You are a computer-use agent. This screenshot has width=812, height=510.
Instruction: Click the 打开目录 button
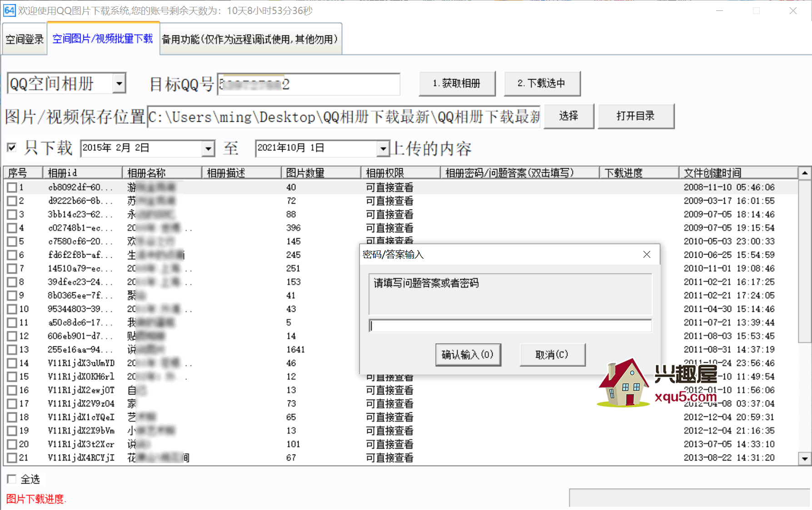(x=636, y=116)
